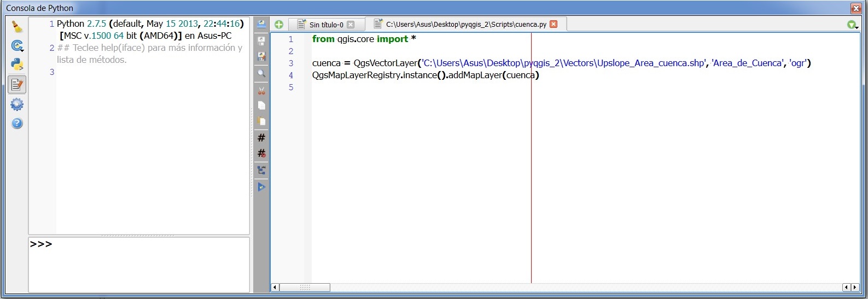Close the Consola de Python panel

[856, 8]
